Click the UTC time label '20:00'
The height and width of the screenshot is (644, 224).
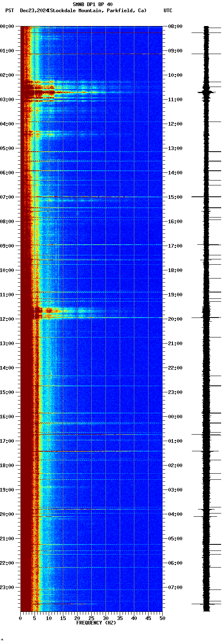point(175,319)
